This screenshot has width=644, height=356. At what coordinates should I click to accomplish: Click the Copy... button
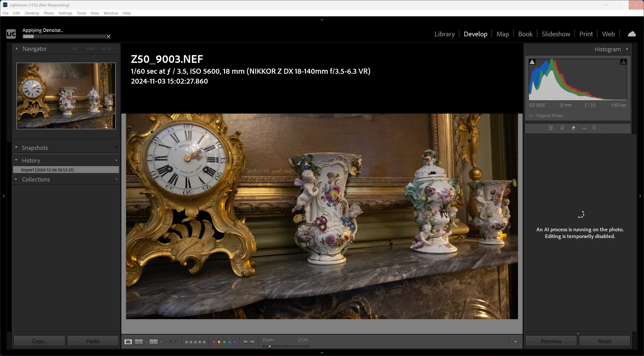39,341
